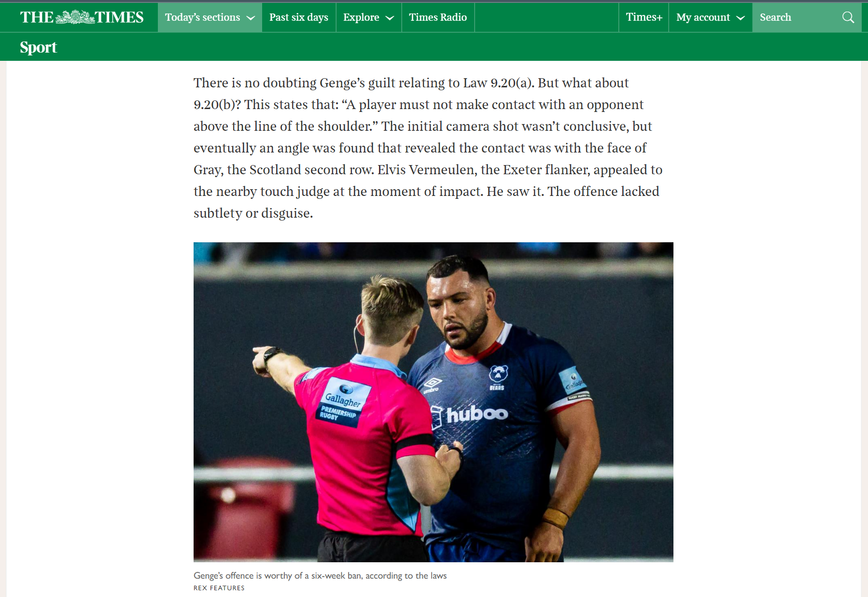This screenshot has width=868, height=597.
Task: Open the Times+ link
Action: click(x=644, y=17)
